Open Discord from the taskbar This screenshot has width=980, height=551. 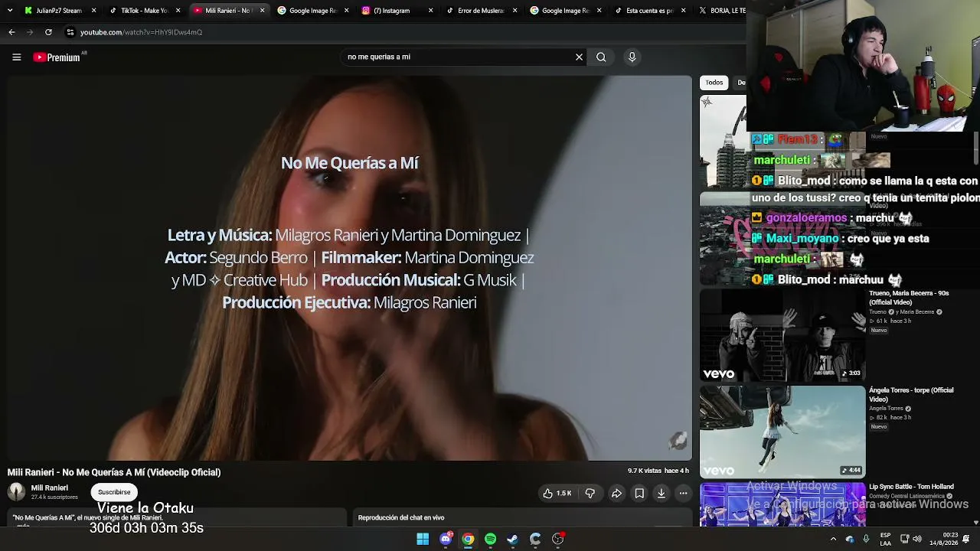click(446, 539)
